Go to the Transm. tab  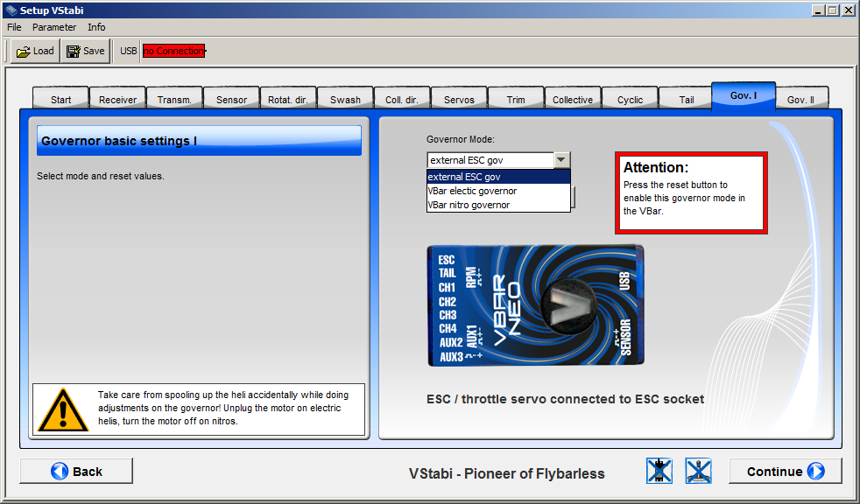click(x=174, y=99)
